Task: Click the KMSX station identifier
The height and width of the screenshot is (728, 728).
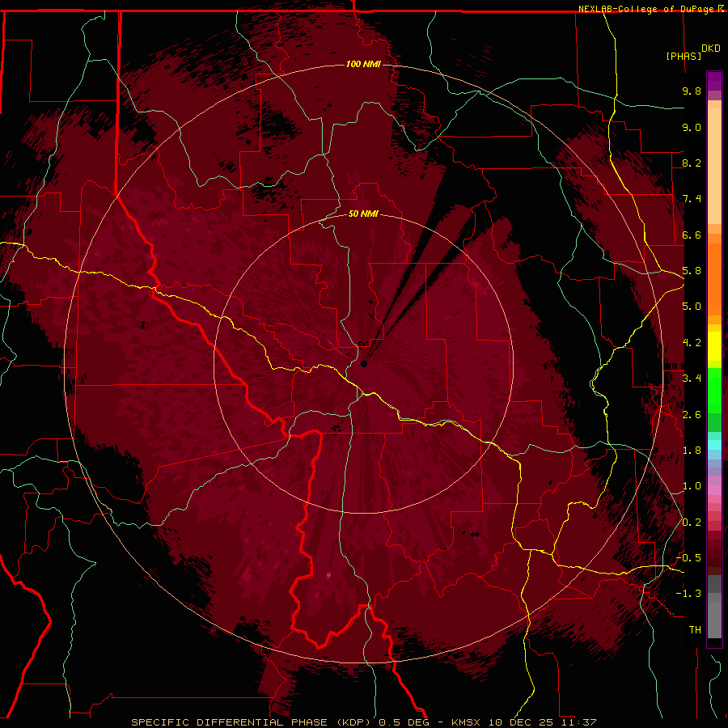Action: click(466, 722)
